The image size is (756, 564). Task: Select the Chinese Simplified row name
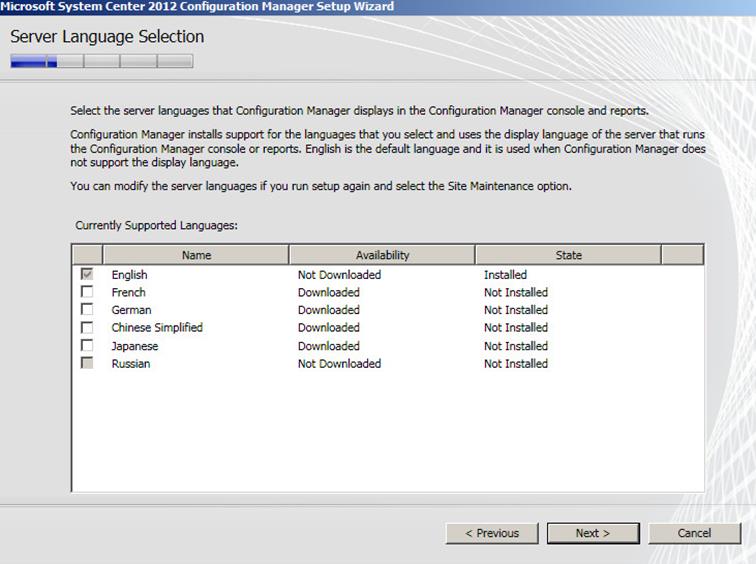(157, 328)
